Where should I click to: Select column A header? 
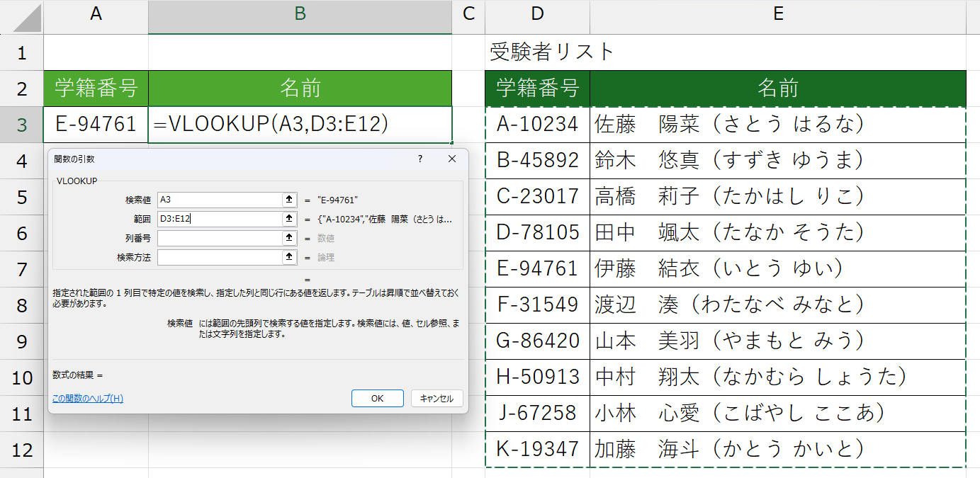(96, 14)
